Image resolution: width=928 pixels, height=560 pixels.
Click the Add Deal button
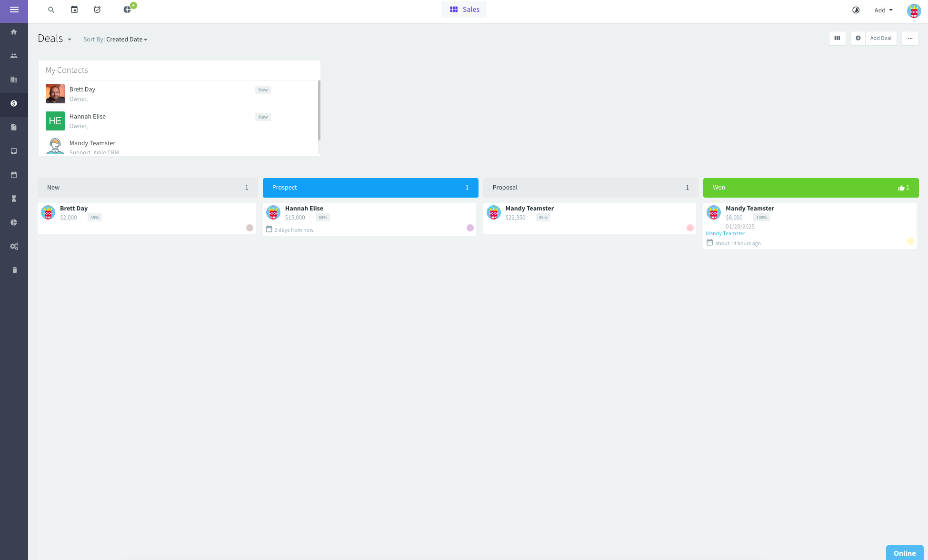880,38
